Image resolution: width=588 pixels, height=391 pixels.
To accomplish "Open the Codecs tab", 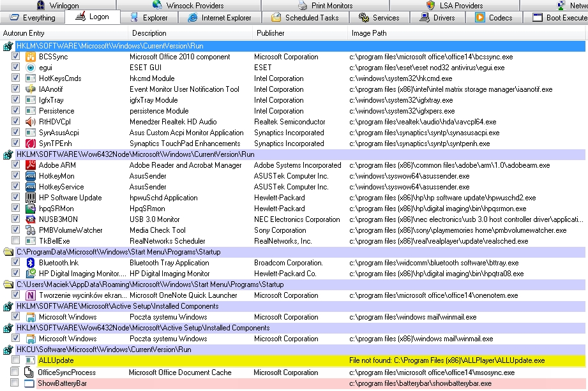I will point(494,18).
